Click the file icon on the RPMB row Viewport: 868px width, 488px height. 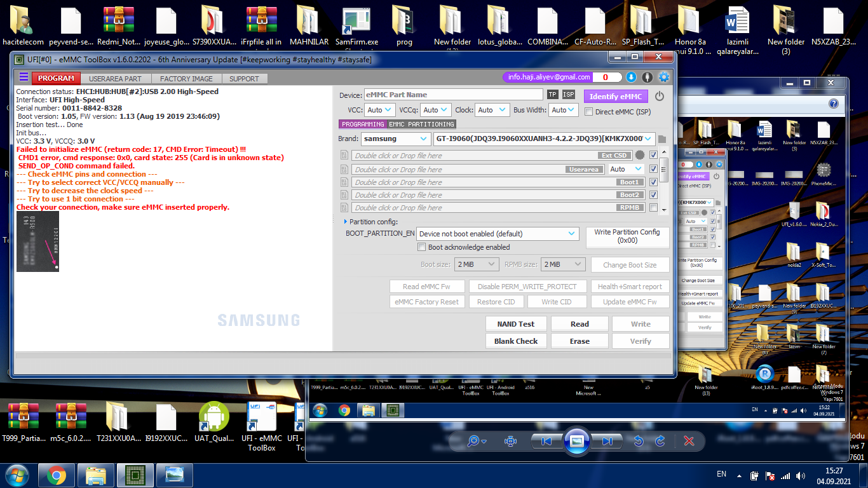344,207
